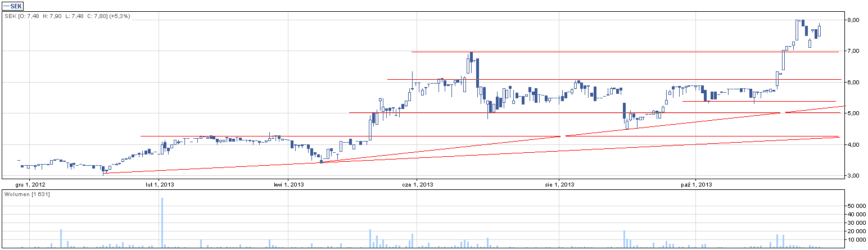Screen dimensions: 868x250
Task: Click the kwi 1, 2013 date label
Action: (288, 184)
